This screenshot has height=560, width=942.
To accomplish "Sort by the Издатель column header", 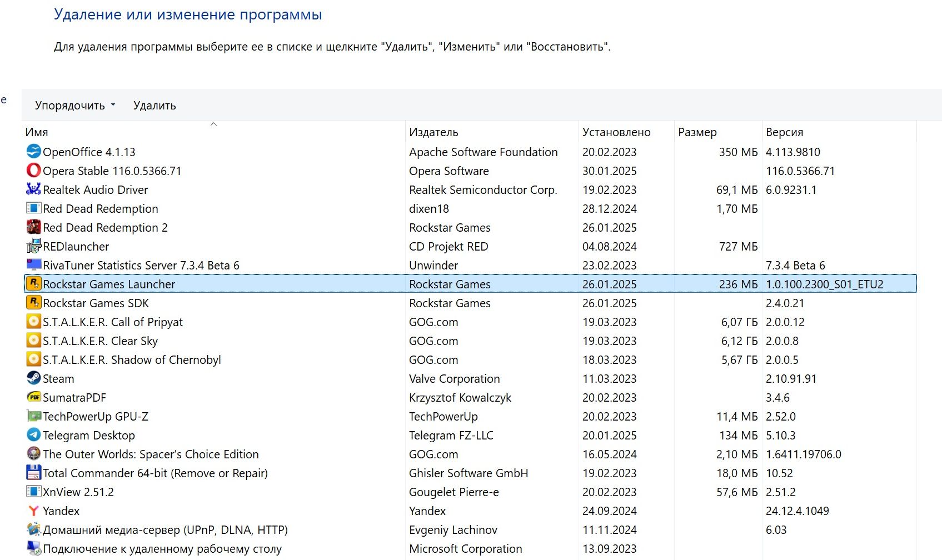I will click(x=433, y=132).
